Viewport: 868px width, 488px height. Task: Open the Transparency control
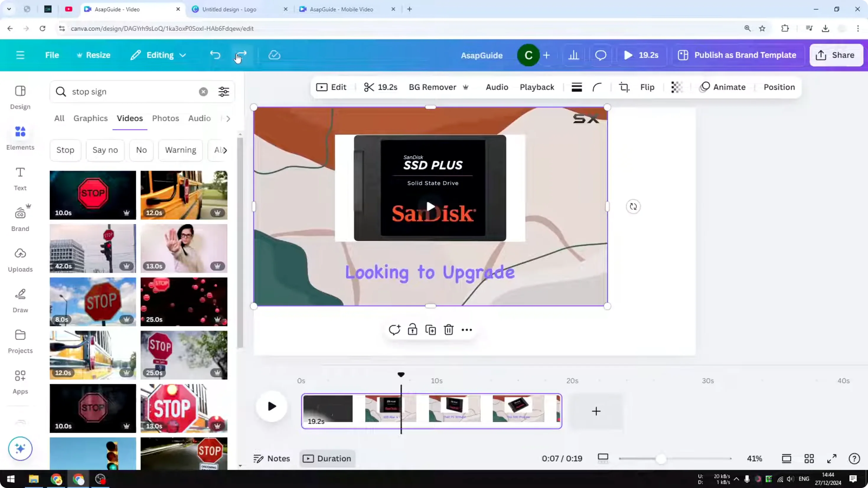pos(677,87)
